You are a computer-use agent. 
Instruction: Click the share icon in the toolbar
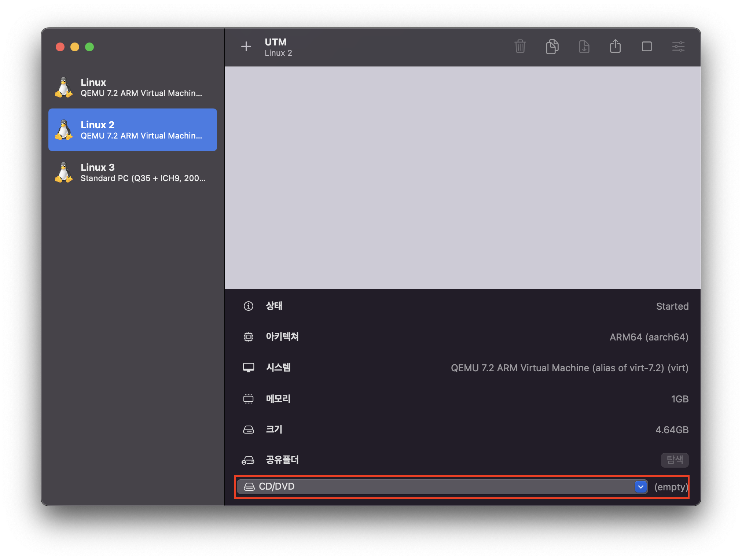click(615, 47)
